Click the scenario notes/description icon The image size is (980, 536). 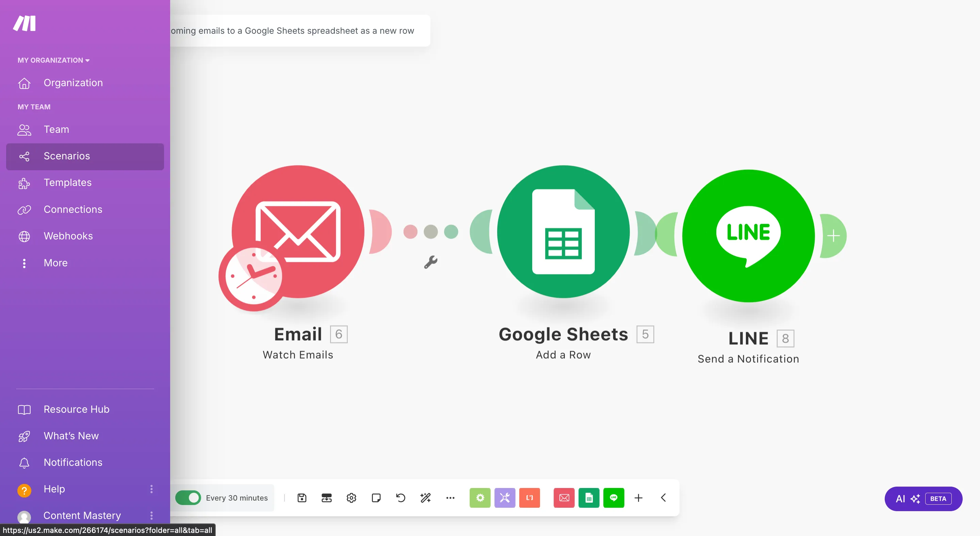(x=375, y=498)
